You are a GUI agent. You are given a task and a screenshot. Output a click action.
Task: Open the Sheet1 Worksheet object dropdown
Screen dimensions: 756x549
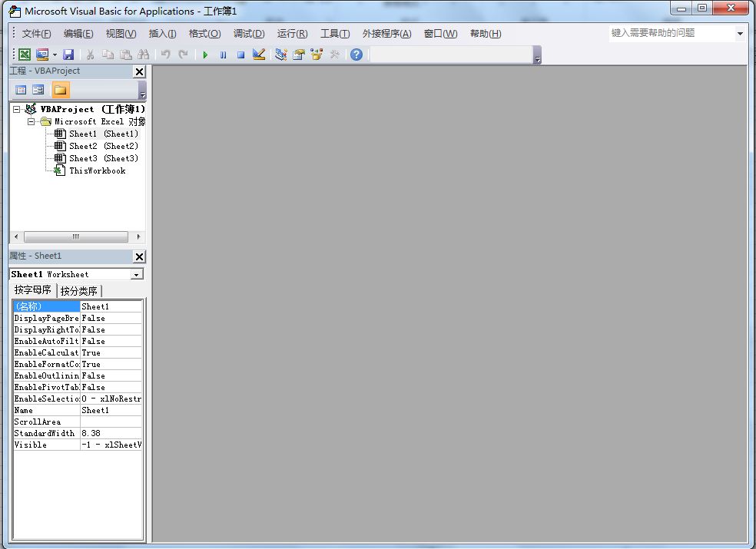(x=137, y=274)
